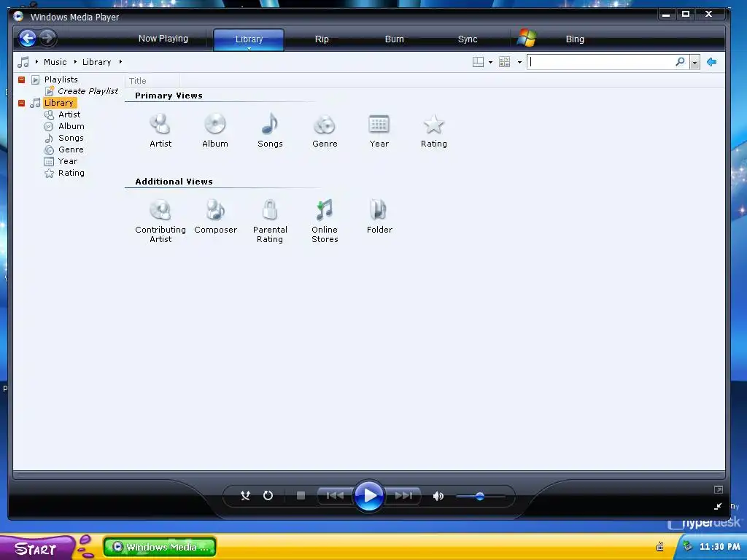Focus the library search box

(x=600, y=62)
